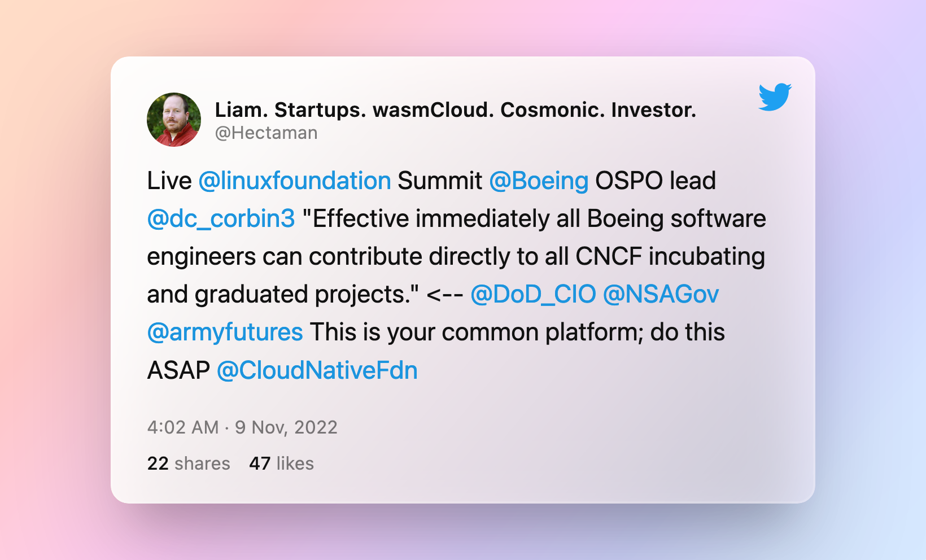
Task: Open the @armyfutures mention
Action: (x=225, y=333)
